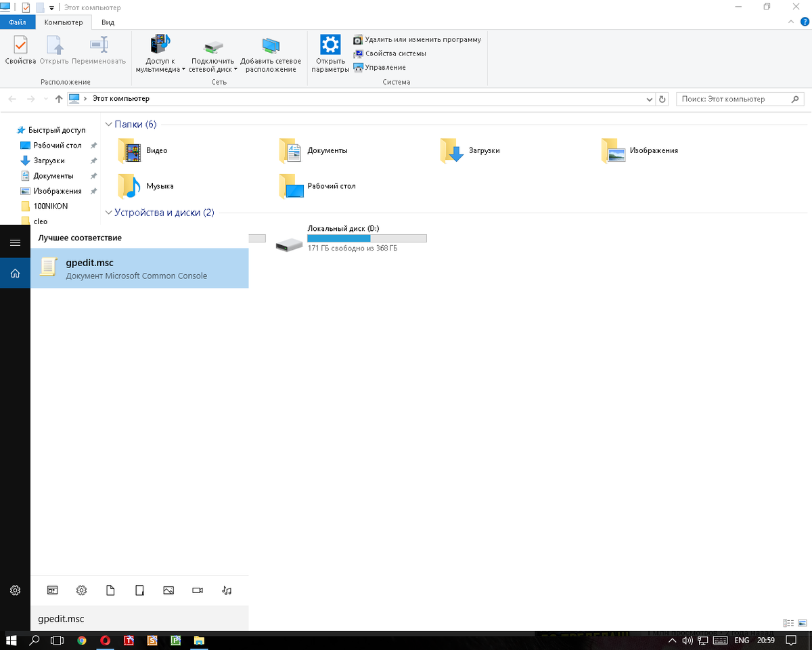This screenshot has height=650, width=812.
Task: Filter search results by settings
Action: click(82, 590)
